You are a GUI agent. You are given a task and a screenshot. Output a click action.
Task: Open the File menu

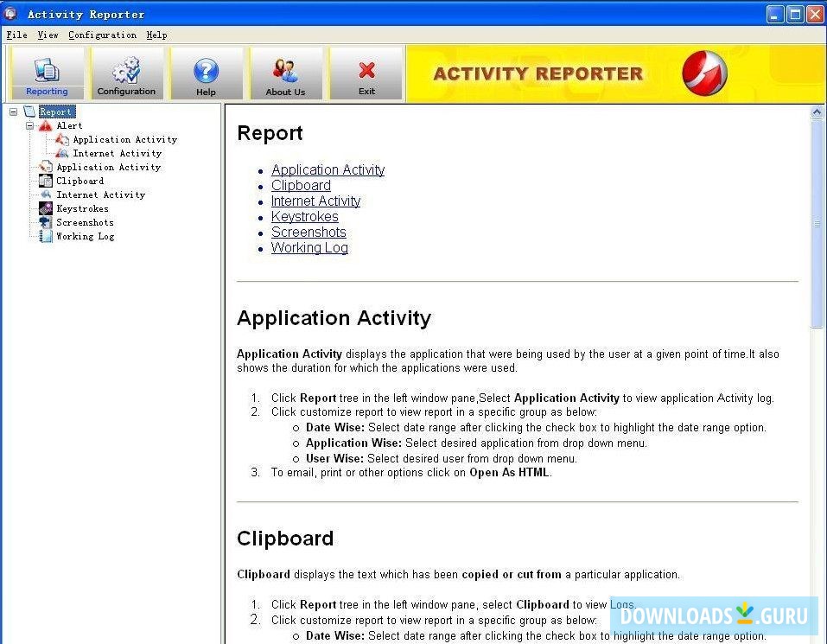pos(17,35)
